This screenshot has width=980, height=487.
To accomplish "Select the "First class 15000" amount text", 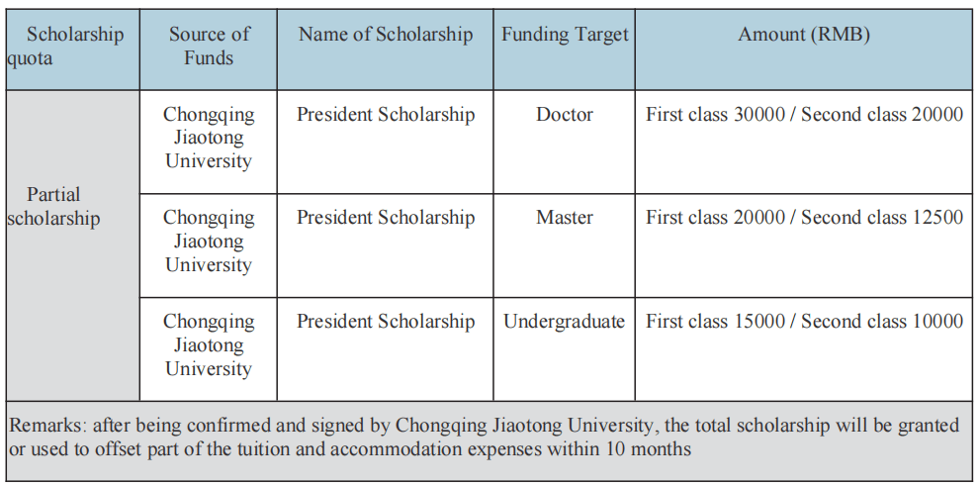I will (x=716, y=322).
